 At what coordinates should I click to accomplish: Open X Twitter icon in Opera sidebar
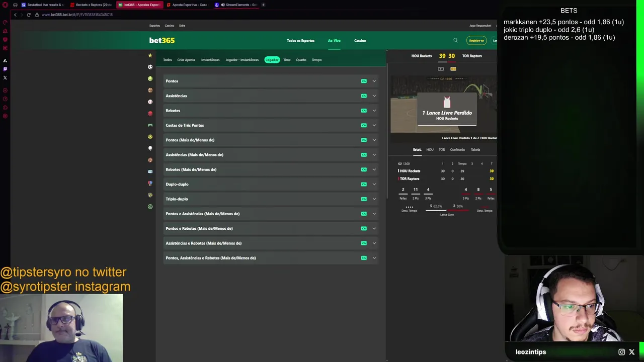(5, 77)
